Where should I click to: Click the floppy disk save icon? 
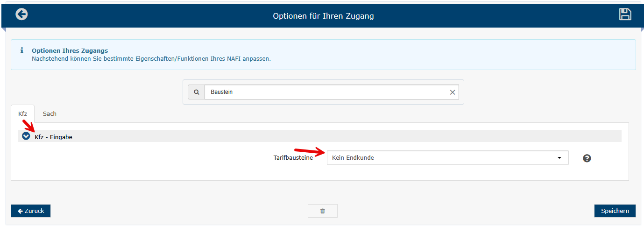coord(625,14)
